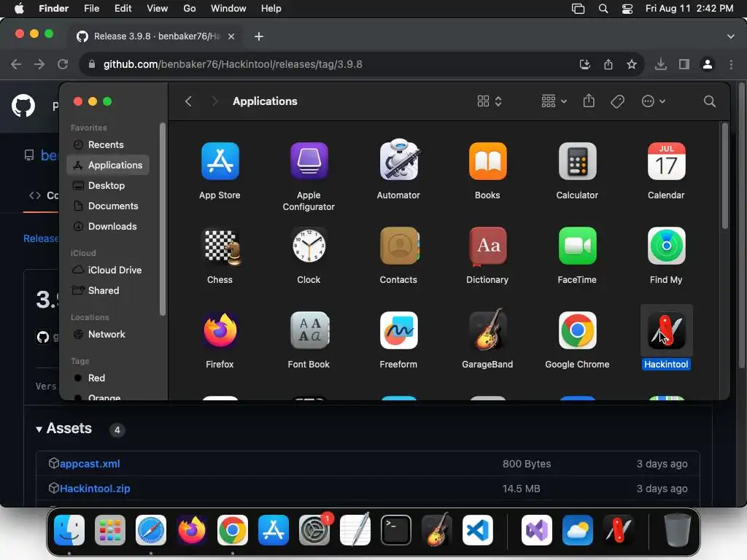747x560 pixels.
Task: Open Desktop in Finder sidebar
Action: 108,186
